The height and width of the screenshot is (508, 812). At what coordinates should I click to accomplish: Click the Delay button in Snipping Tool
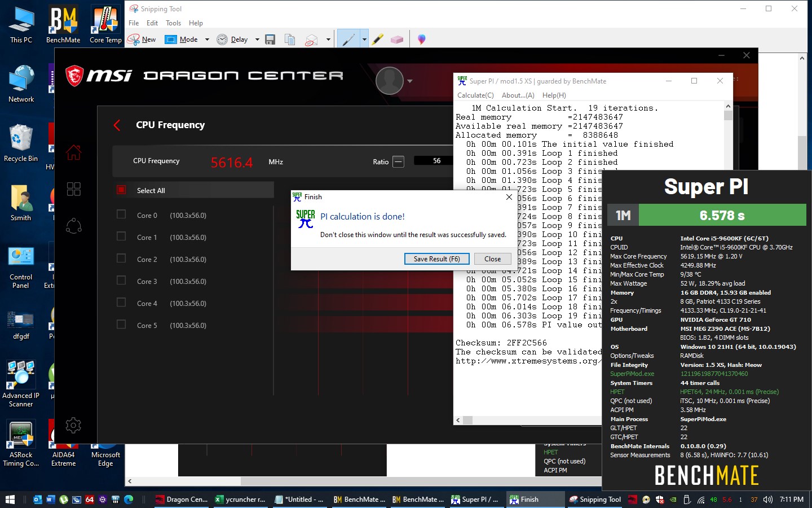pos(233,40)
